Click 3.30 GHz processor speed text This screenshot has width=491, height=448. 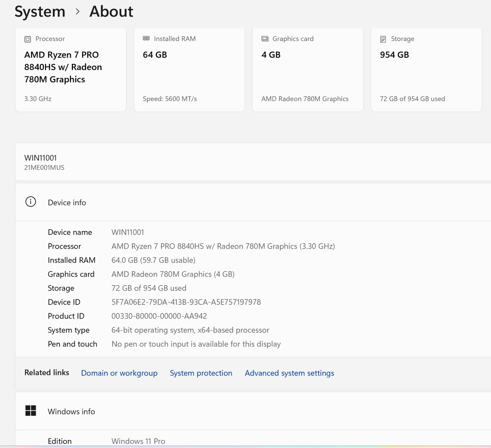point(38,99)
